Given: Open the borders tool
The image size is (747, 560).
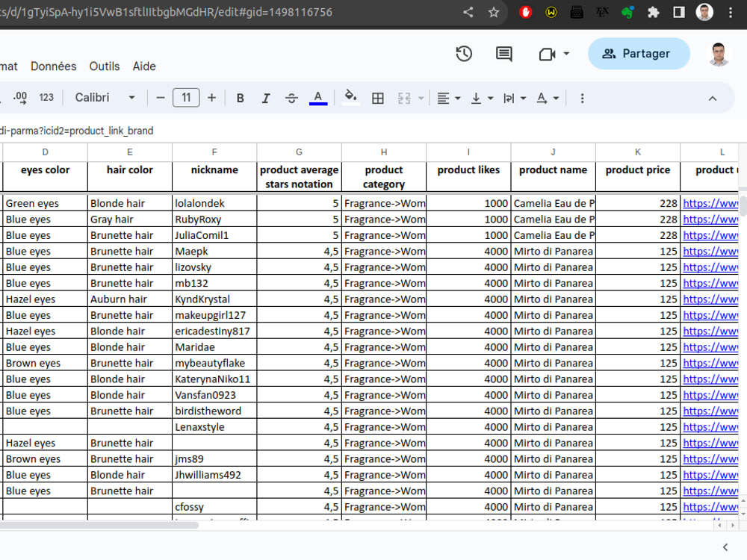Looking at the screenshot, I should click(378, 98).
